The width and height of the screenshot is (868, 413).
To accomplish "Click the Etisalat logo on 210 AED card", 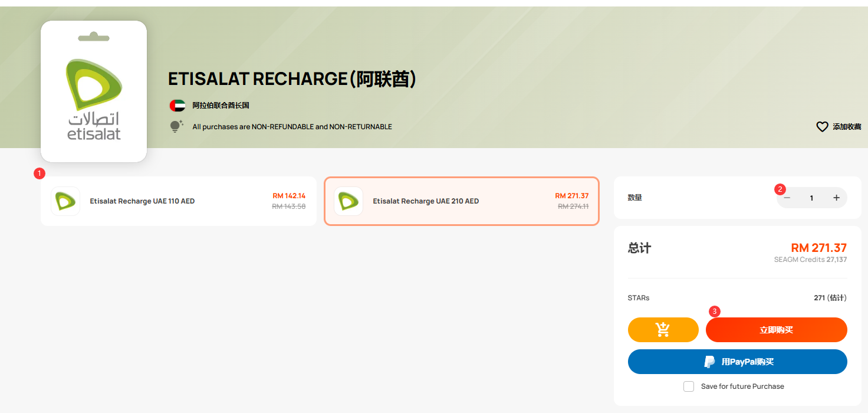I will click(348, 201).
